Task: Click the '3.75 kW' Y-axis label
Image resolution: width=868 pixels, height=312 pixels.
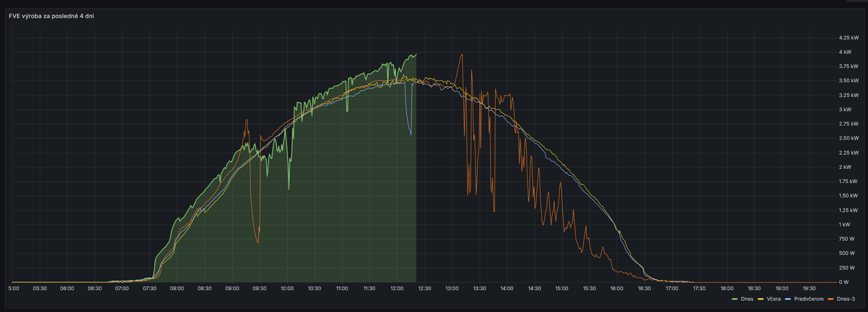Action: point(849,66)
